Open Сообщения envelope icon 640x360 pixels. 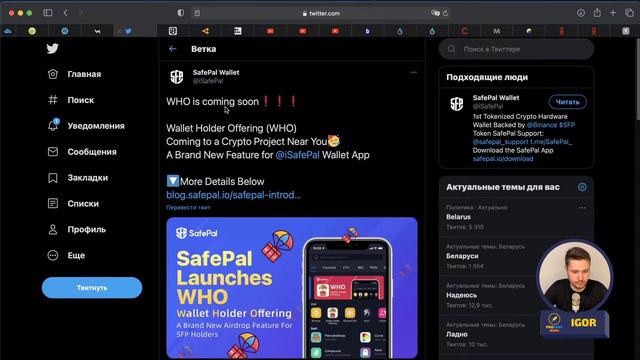pos(53,151)
